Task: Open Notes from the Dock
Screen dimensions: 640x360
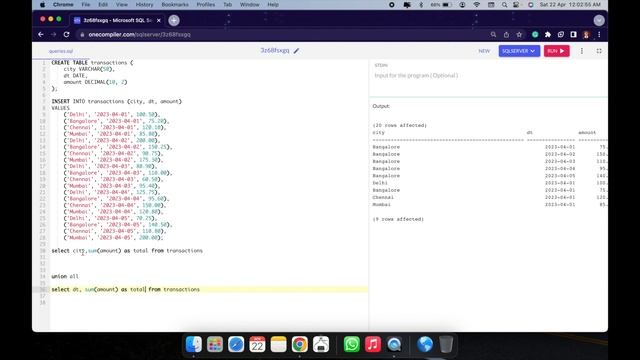Action: [278, 344]
